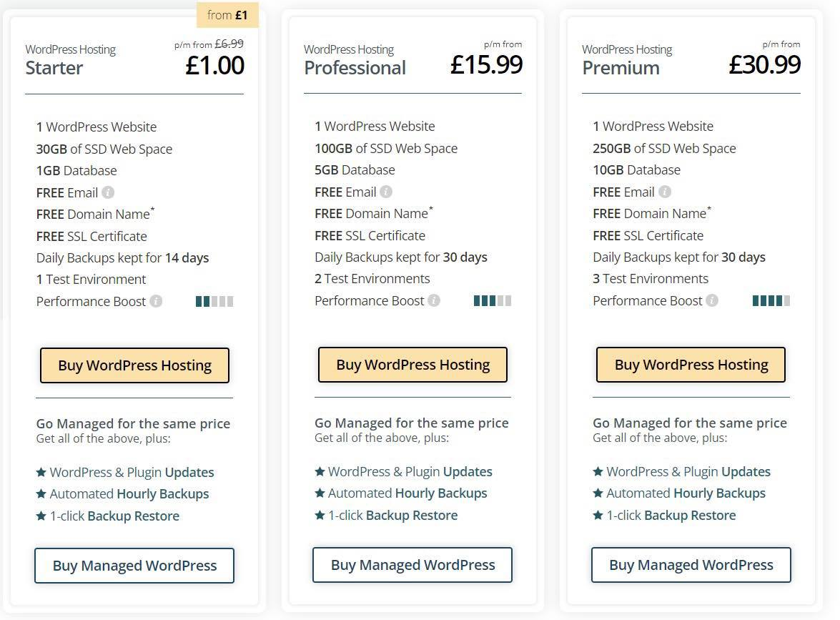
Task: Click info icon next to Premium FREE Email
Action: 665,192
